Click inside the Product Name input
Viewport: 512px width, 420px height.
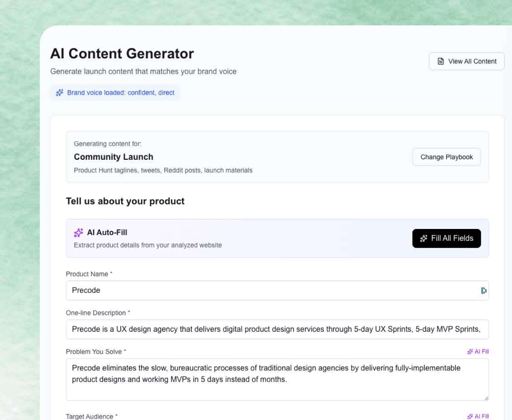click(226, 290)
